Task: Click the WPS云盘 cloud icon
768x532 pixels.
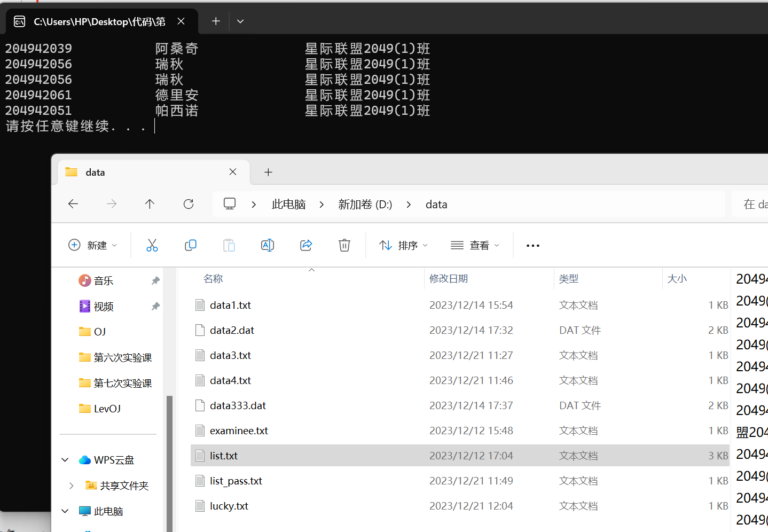Action: 85,460
